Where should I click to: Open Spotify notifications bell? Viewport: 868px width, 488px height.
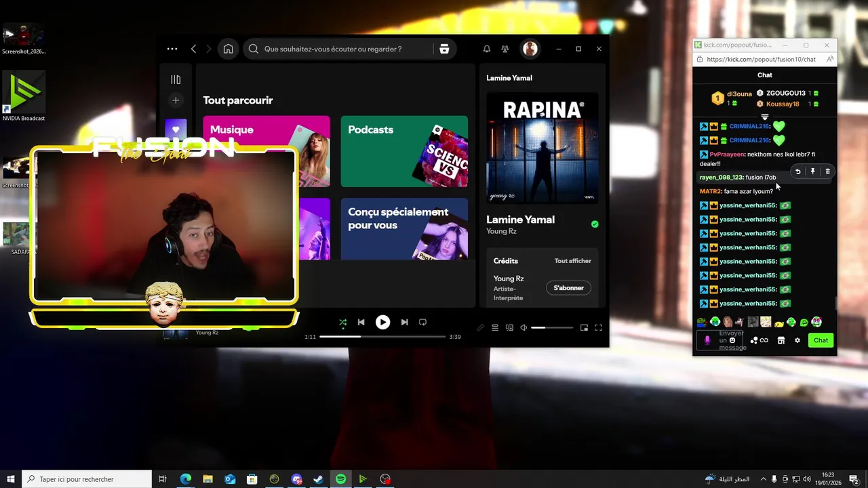(x=486, y=49)
